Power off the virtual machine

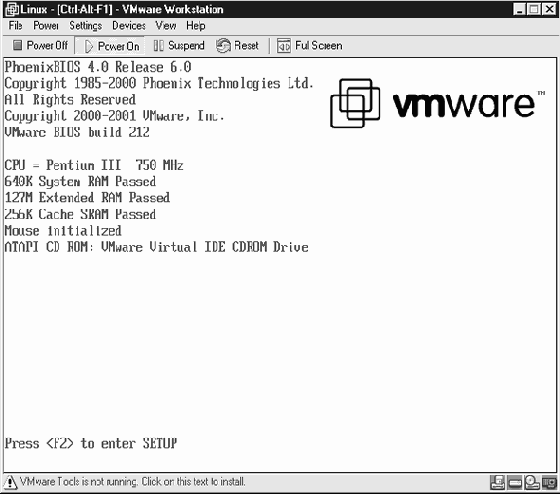tap(40, 45)
